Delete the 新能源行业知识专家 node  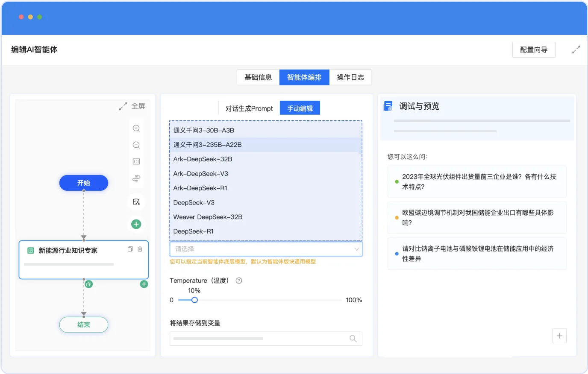point(140,249)
